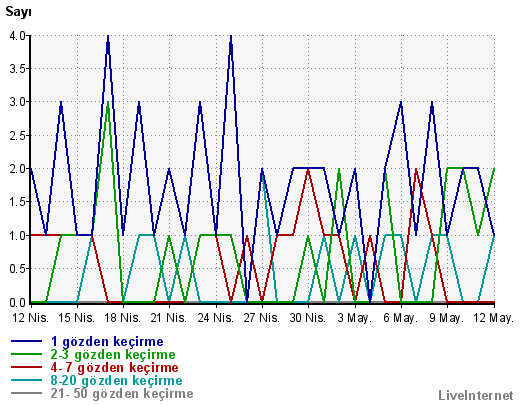This screenshot has height=405, width=520.
Task: Click the green legend line swatch
Action: click(x=26, y=354)
